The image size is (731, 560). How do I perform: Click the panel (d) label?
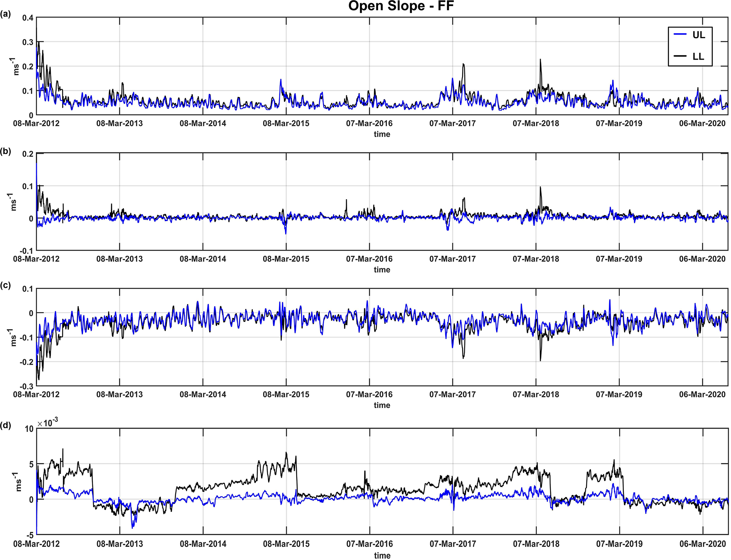(6, 425)
